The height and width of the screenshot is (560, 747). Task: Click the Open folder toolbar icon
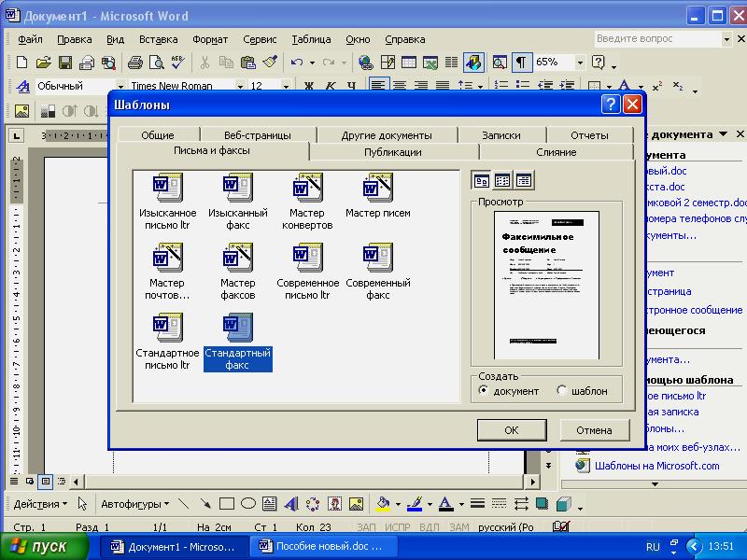pyautogui.click(x=43, y=63)
